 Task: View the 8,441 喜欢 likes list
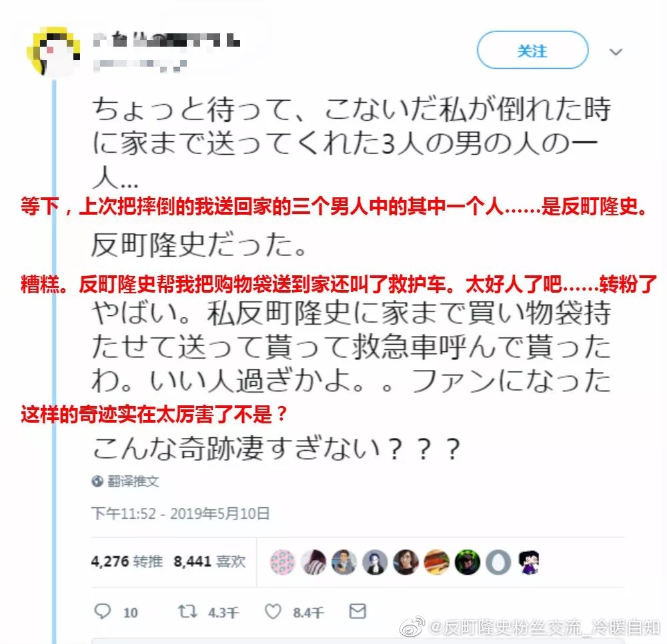click(x=209, y=561)
